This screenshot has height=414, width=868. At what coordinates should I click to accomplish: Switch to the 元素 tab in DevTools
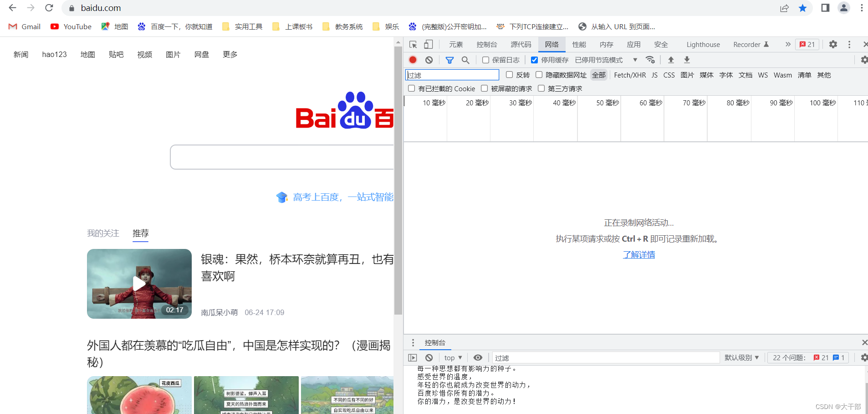(456, 44)
